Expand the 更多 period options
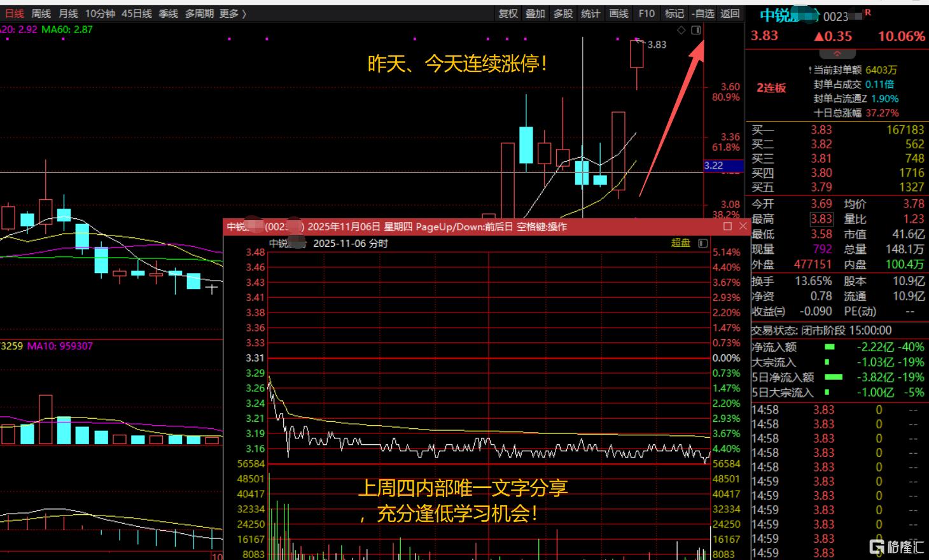The width and height of the screenshot is (929, 560). (232, 13)
